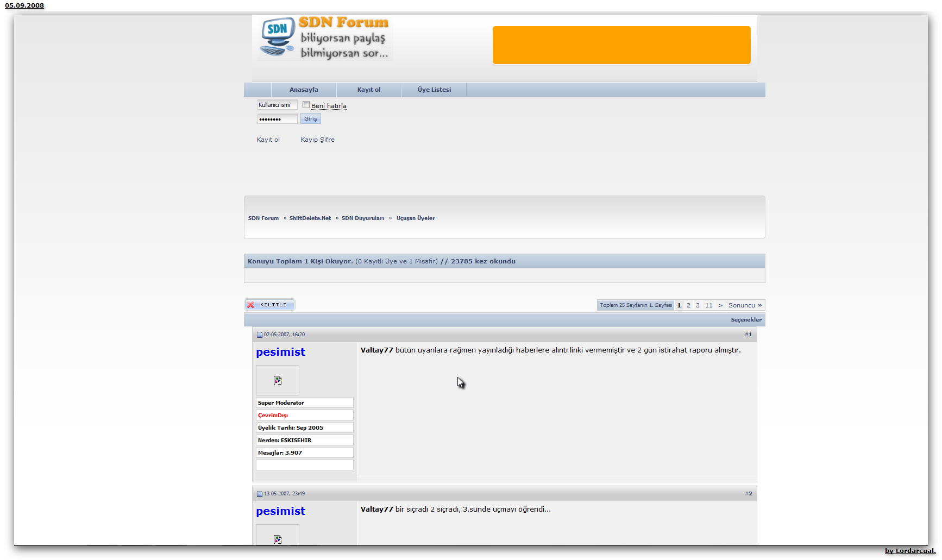Click the 'Toplam 25 Sayfanın 1. Sayfası' label
The width and height of the screenshot is (942, 560).
point(636,305)
